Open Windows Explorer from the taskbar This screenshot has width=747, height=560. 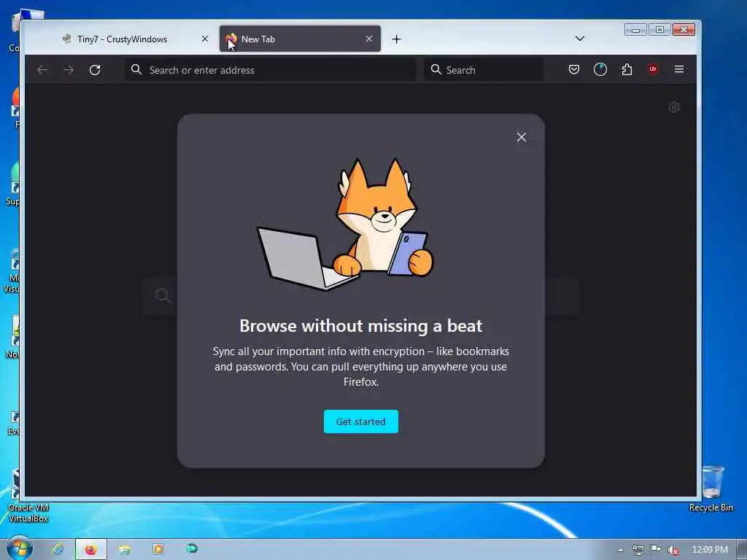coord(124,550)
